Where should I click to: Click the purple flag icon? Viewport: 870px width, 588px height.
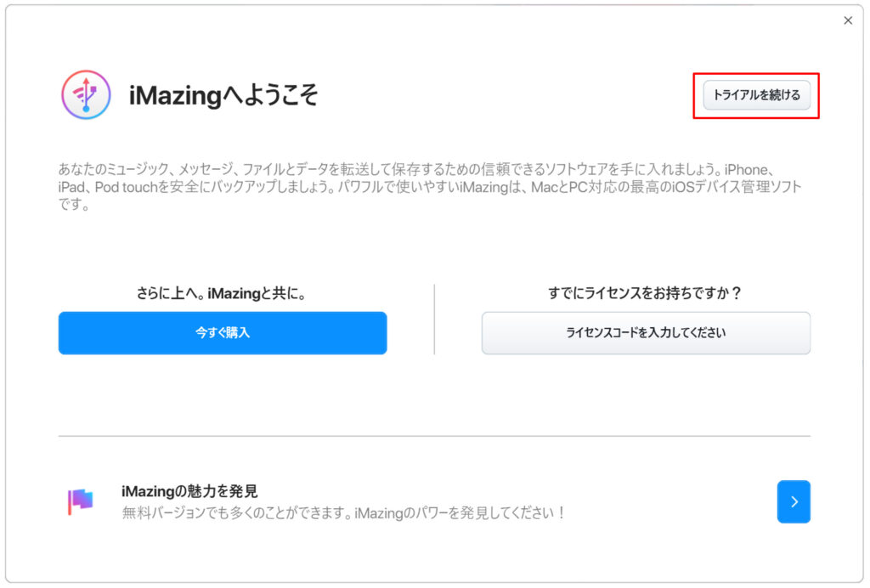pos(81,501)
